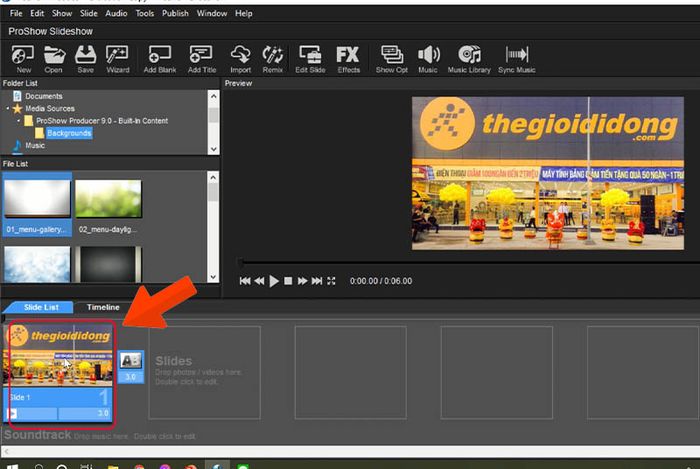700x469 pixels.
Task: Open Show Opt settings
Action: pyautogui.click(x=392, y=58)
